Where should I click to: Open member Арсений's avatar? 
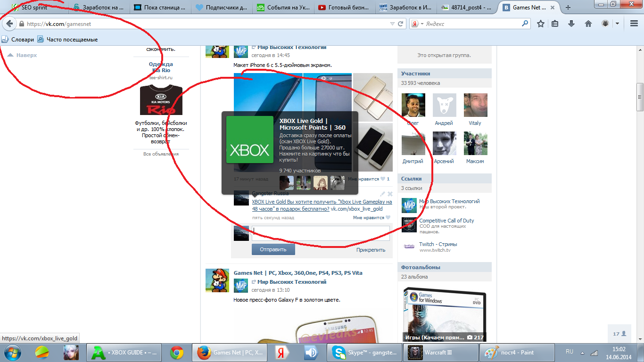(x=444, y=143)
